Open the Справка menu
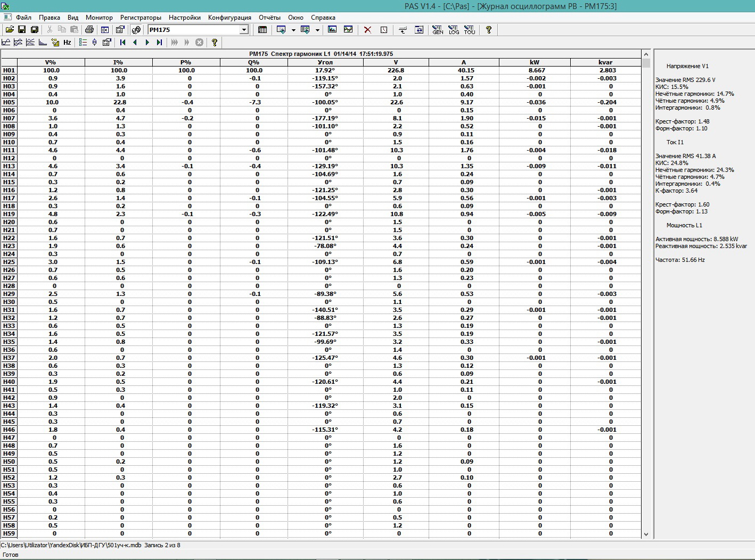The image size is (755, 560). [x=323, y=18]
